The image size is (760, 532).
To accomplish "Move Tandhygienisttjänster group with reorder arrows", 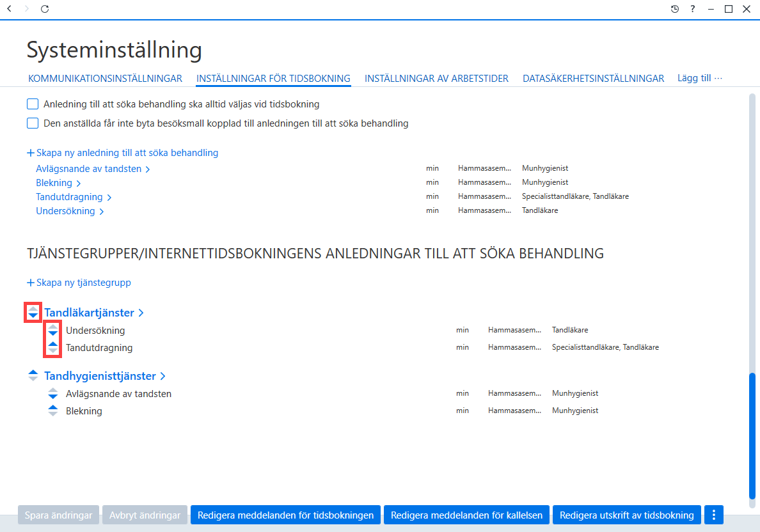I will pos(33,375).
